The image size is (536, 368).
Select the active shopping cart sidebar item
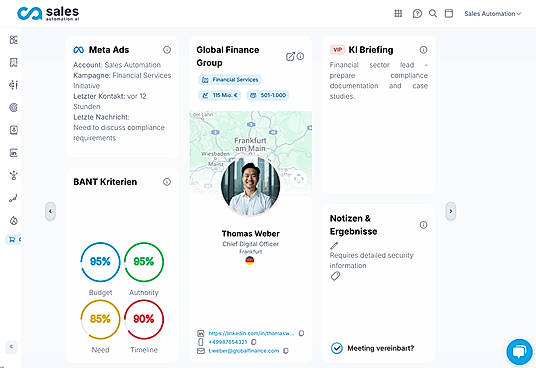pyautogui.click(x=13, y=240)
